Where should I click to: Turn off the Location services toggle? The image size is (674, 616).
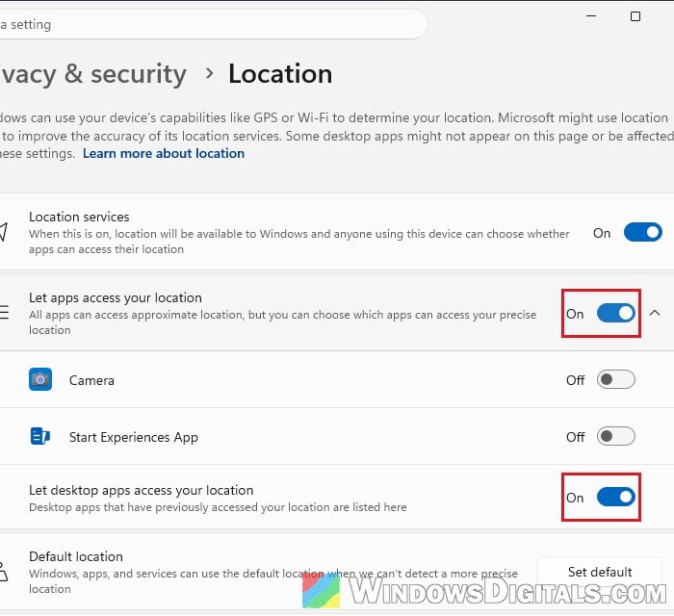point(642,232)
